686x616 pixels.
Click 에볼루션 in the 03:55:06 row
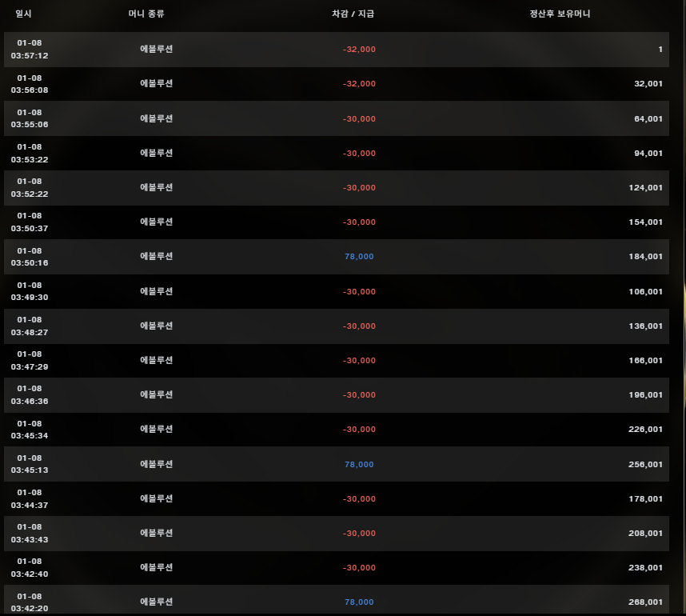157,118
